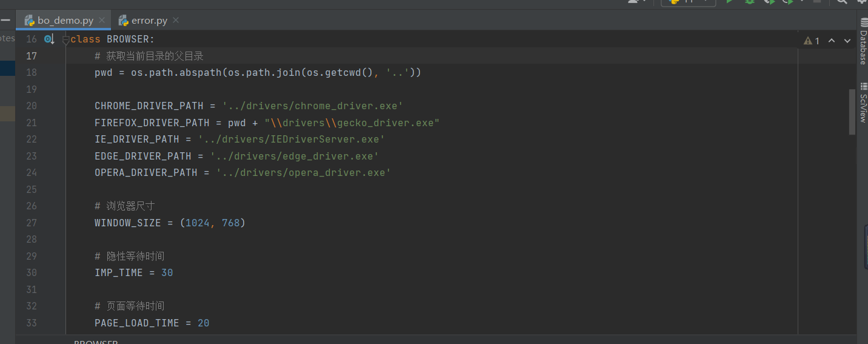This screenshot has width=868, height=344.
Task: Click the value 30 of IMP_TIME
Action: pos(167,273)
